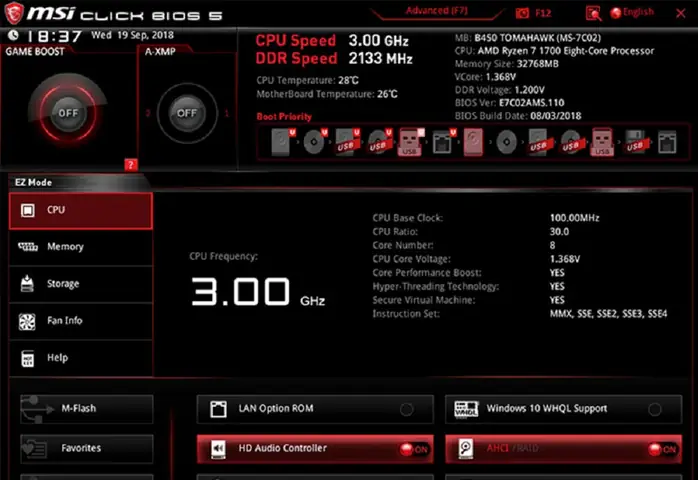
Task: Click the date Wed 19 Sep, 2018
Action: [133, 35]
